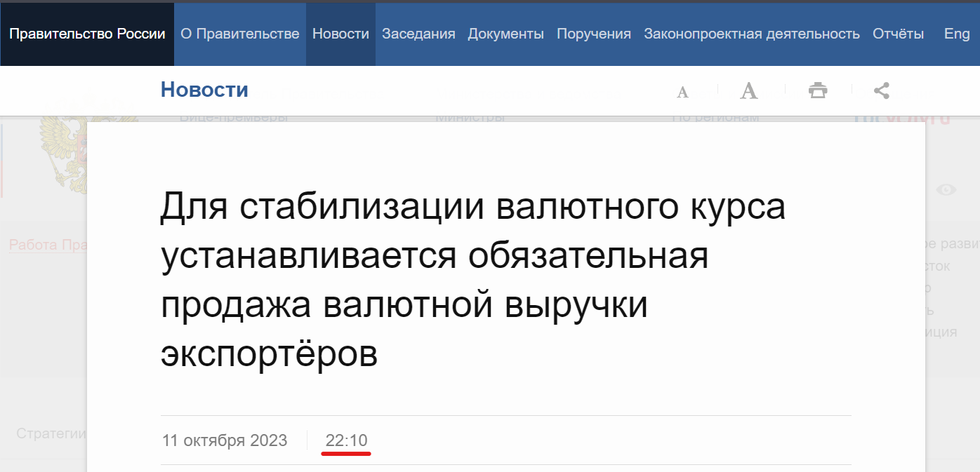Increase font size with the large A icon
This screenshot has width=980, height=472.
point(749,90)
